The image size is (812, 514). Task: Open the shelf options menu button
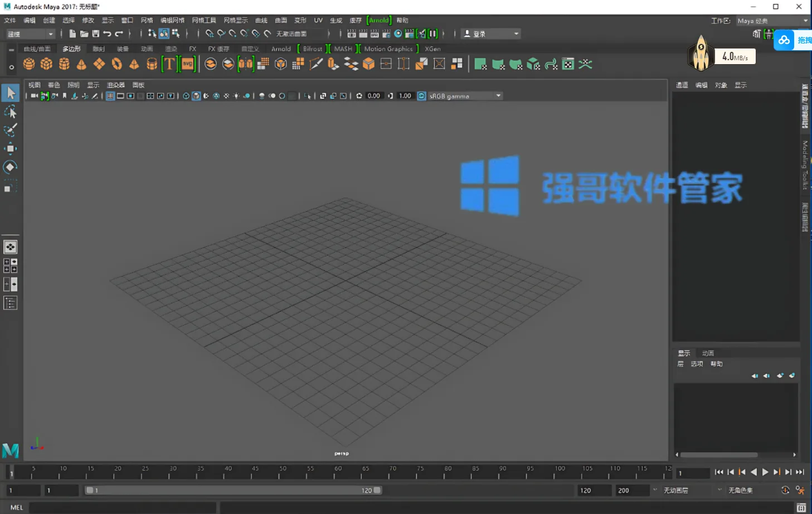[11, 67]
